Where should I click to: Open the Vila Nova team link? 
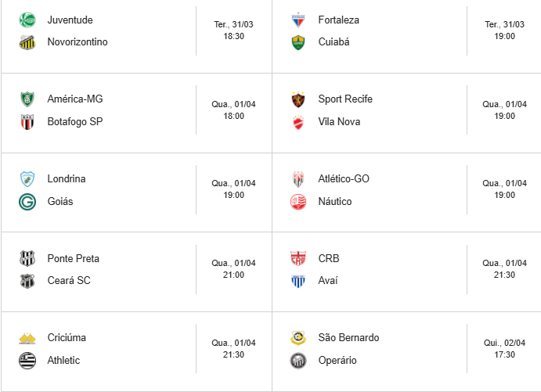339,122
